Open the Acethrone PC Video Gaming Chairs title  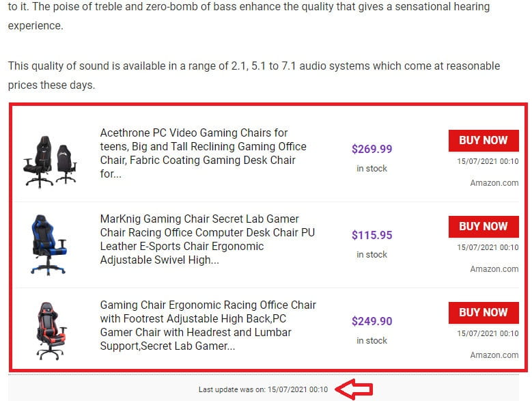point(204,153)
